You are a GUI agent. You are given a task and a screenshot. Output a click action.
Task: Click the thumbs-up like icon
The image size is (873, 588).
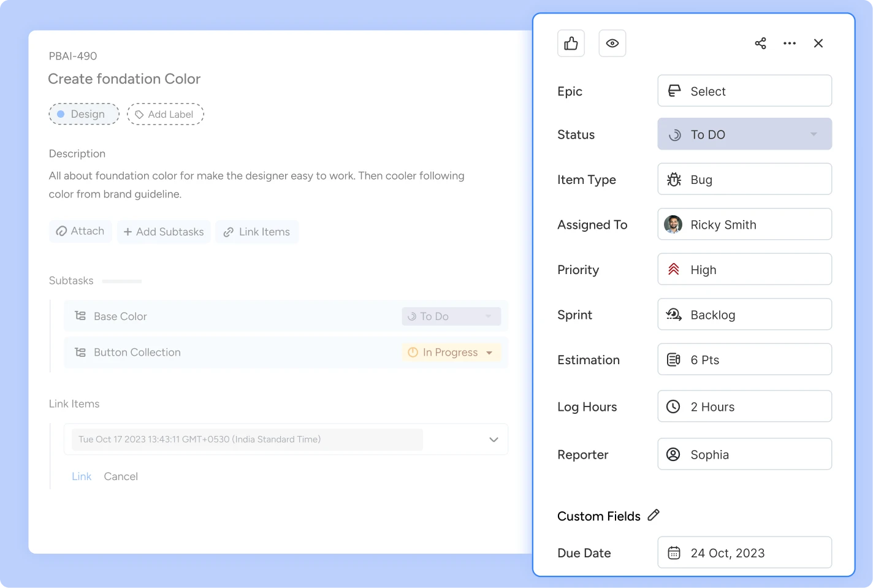click(x=571, y=44)
